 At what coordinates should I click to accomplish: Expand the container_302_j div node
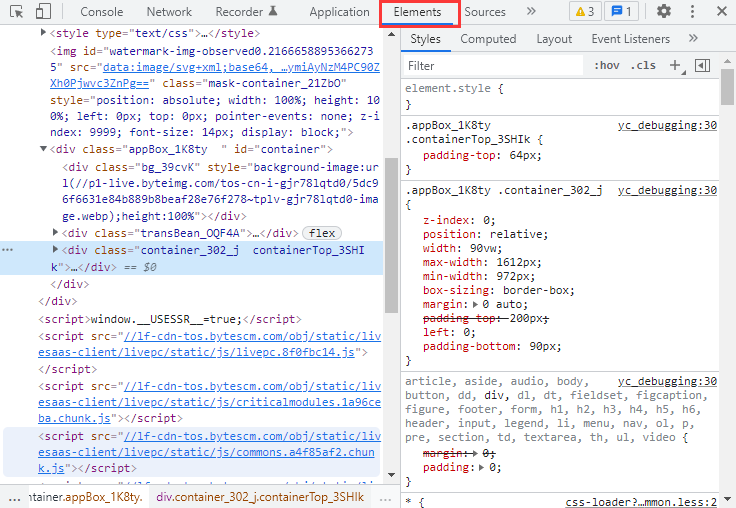click(x=55, y=249)
